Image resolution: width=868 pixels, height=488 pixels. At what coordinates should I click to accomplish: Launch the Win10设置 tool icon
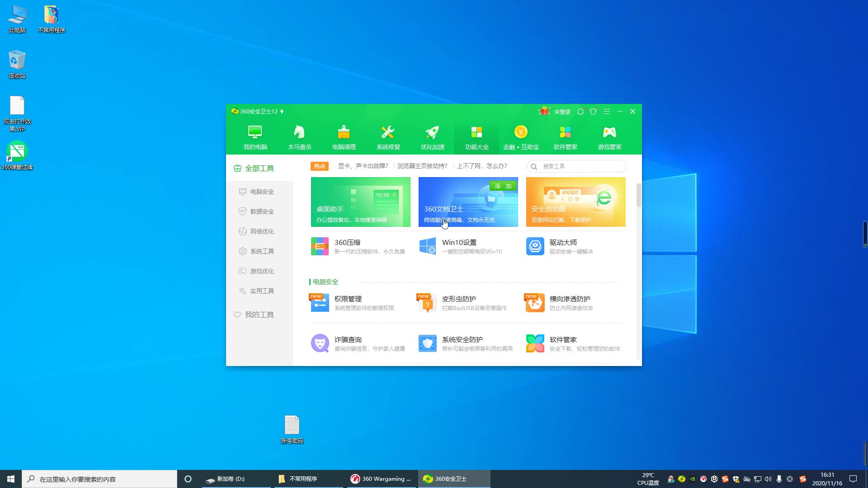tap(427, 246)
